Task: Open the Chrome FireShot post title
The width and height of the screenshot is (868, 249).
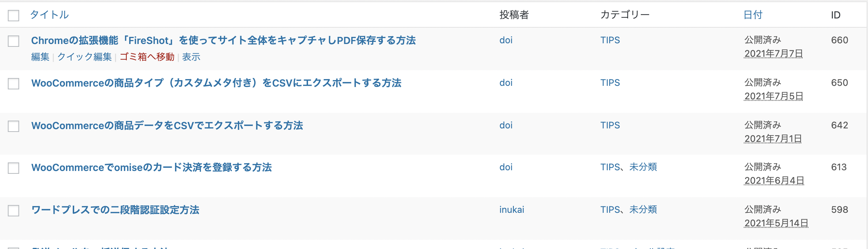Action: pyautogui.click(x=223, y=40)
